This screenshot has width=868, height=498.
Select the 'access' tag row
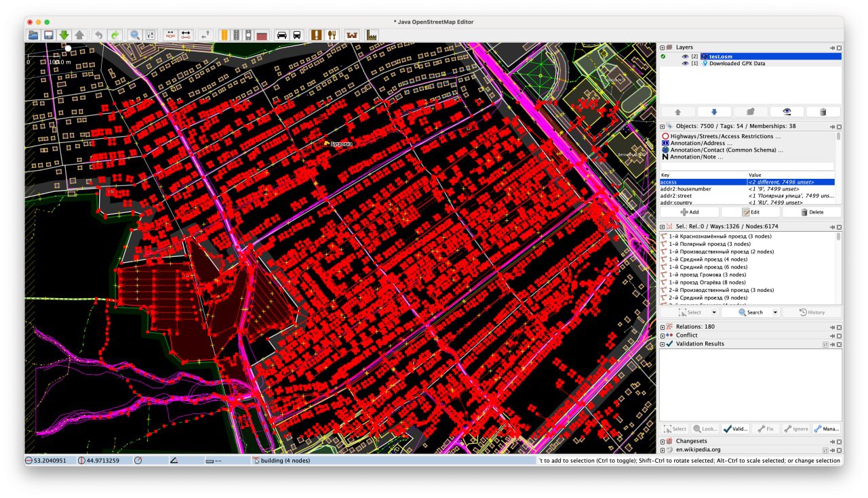click(x=747, y=182)
